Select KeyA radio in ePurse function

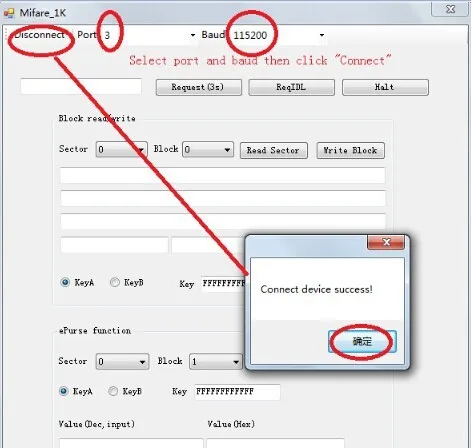pos(64,391)
